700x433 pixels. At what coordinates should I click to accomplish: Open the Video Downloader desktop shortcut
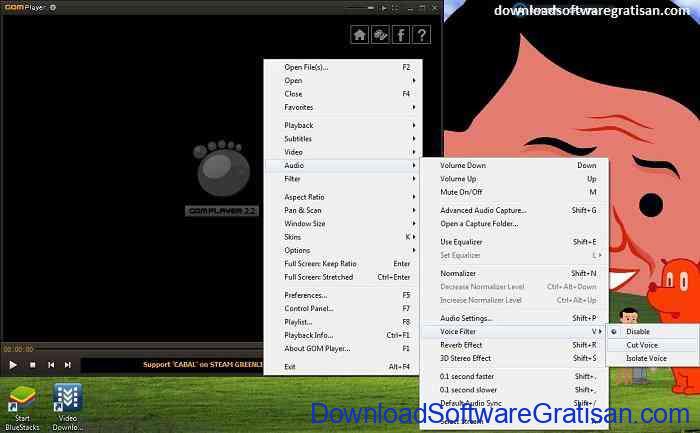(67, 408)
